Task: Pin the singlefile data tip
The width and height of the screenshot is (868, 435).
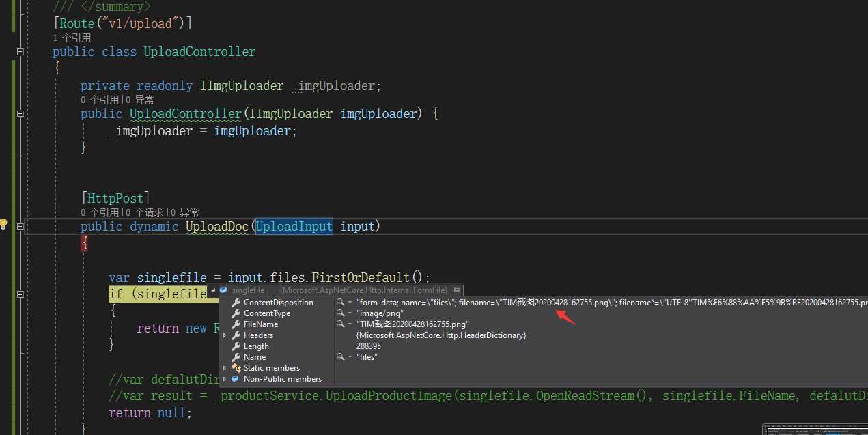Action: coord(456,290)
